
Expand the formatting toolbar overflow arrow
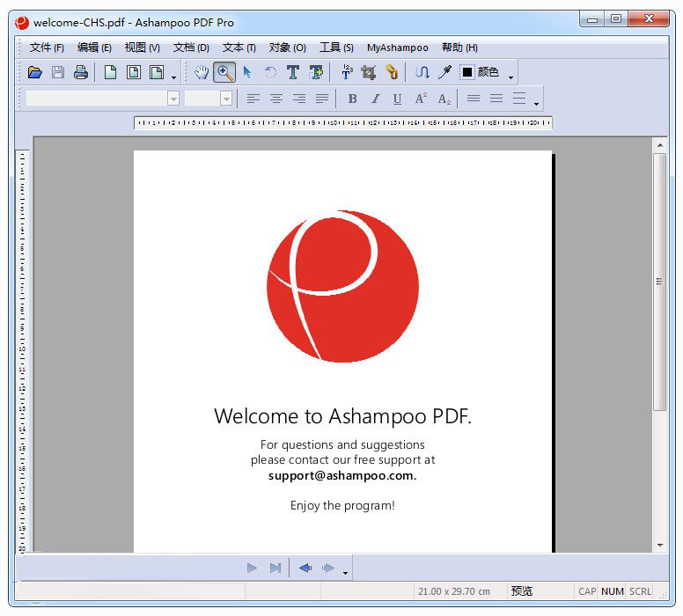coord(536,104)
